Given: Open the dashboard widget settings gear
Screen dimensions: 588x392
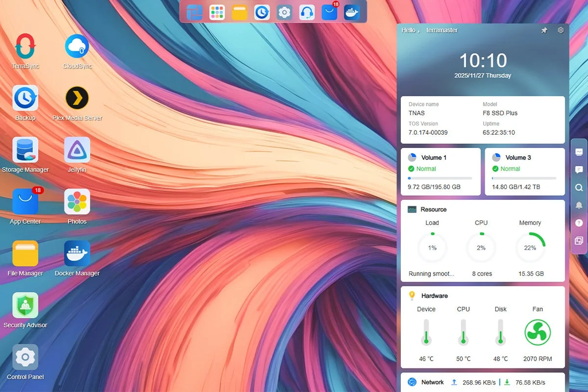Looking at the screenshot, I should pos(561,30).
